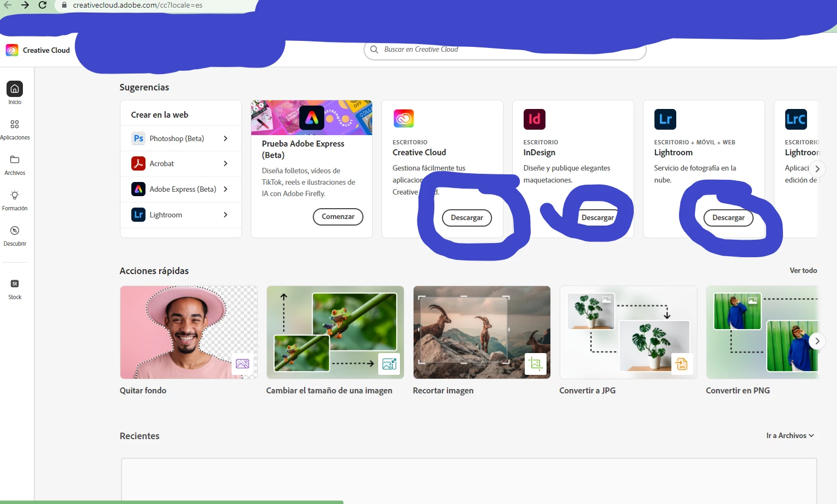Viewport: 837px width, 504px height.
Task: Click the Convertir en PNG label
Action: pos(738,391)
